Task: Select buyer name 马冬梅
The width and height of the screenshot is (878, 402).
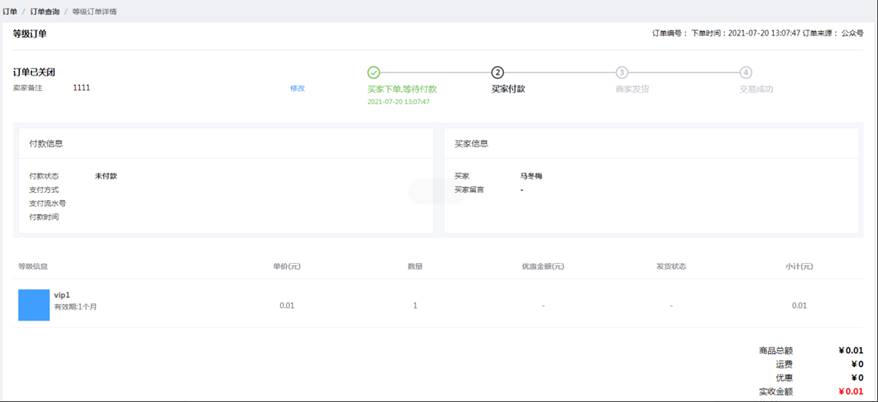Action: click(531, 176)
